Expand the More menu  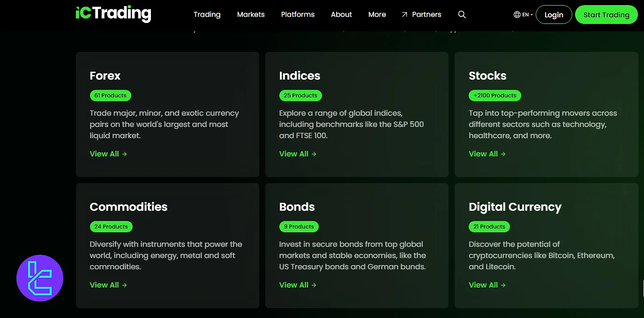tap(377, 15)
